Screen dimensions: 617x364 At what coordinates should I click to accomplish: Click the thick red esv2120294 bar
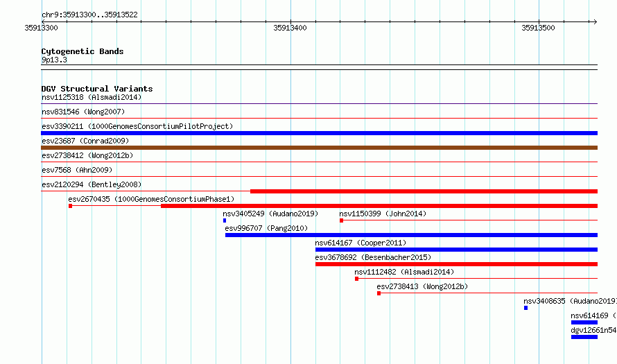pos(424,191)
